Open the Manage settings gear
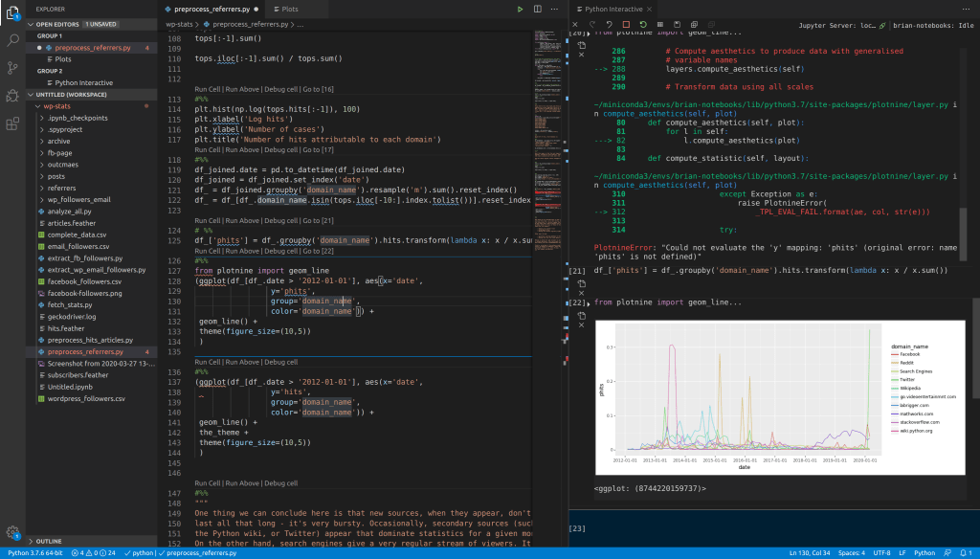Image resolution: width=980 pixels, height=559 pixels. 12,533
